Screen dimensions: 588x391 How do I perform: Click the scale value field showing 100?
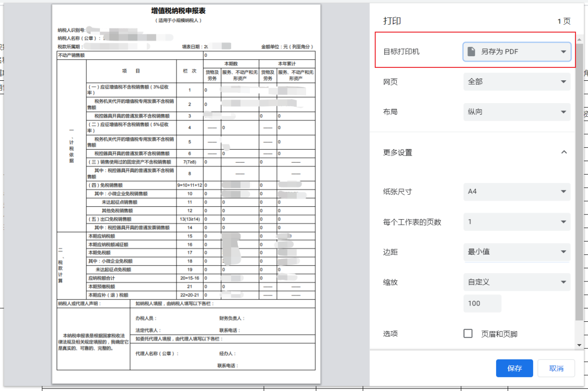(482, 303)
